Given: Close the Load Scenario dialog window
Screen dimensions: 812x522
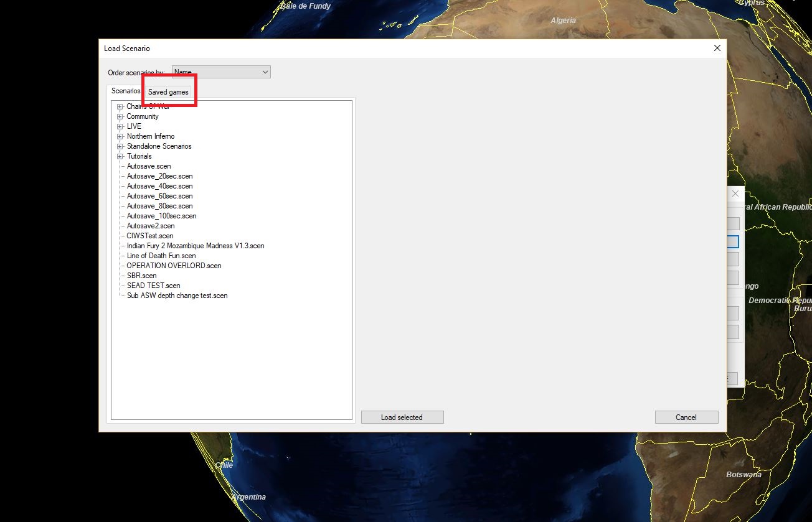Looking at the screenshot, I should click(717, 49).
